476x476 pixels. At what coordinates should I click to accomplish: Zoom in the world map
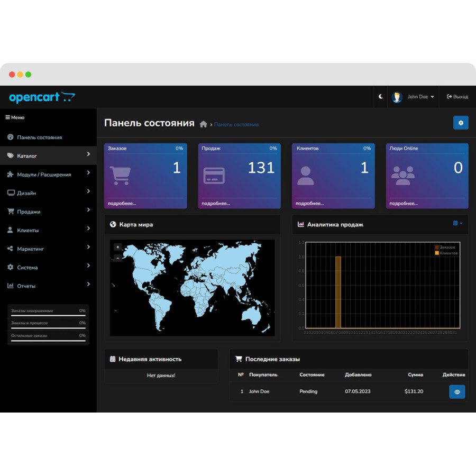118,247
